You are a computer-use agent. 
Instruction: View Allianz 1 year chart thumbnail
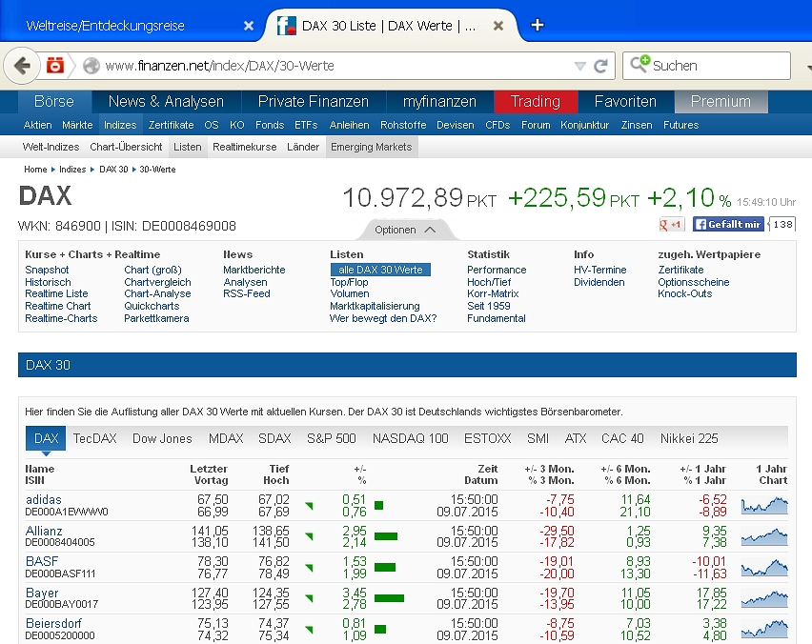pos(763,536)
